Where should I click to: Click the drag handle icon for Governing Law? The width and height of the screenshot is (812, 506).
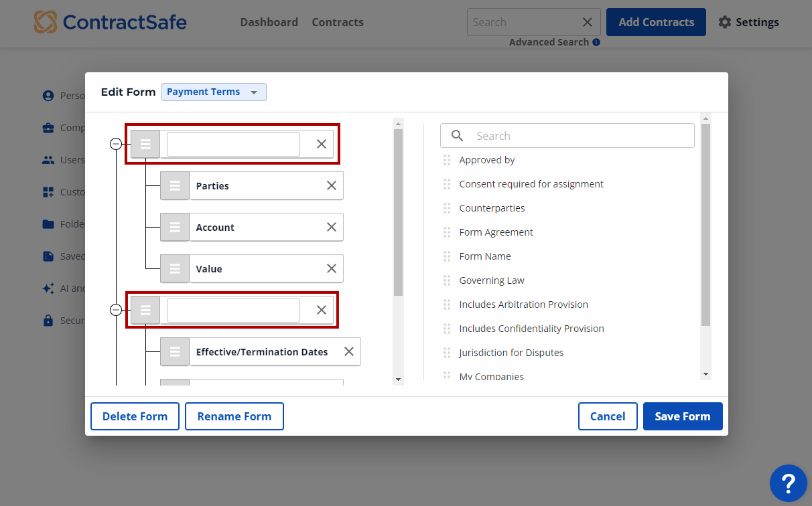(x=447, y=280)
